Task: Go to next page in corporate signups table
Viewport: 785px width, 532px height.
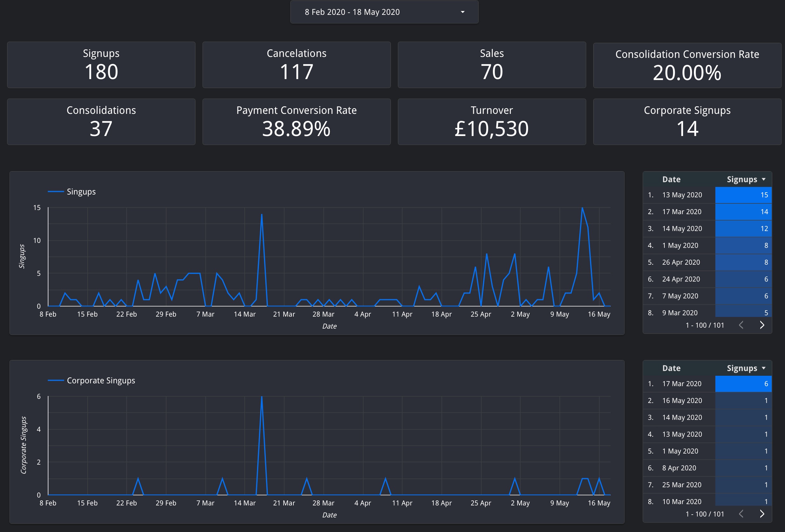Action: pos(762,514)
